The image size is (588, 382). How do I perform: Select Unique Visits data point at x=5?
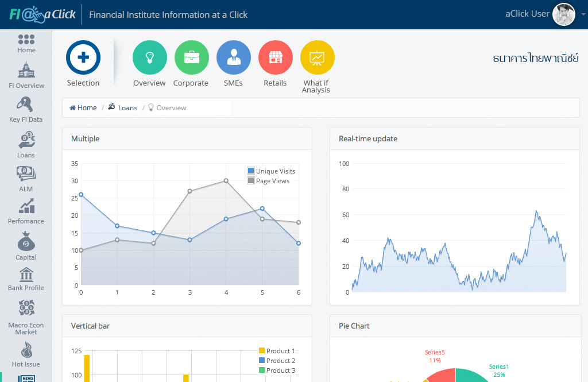(262, 209)
